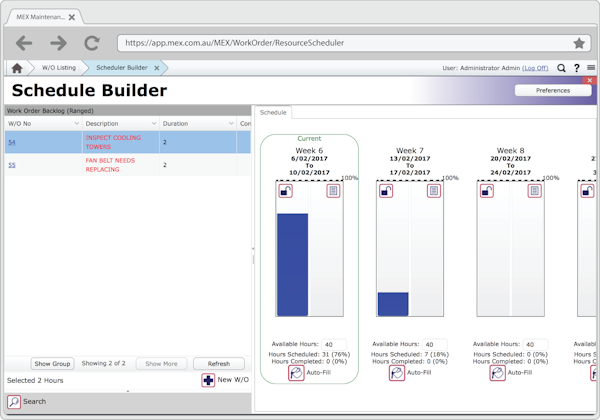Click the Showing 2 of 2 text
The width and height of the screenshot is (600, 420).
click(103, 363)
